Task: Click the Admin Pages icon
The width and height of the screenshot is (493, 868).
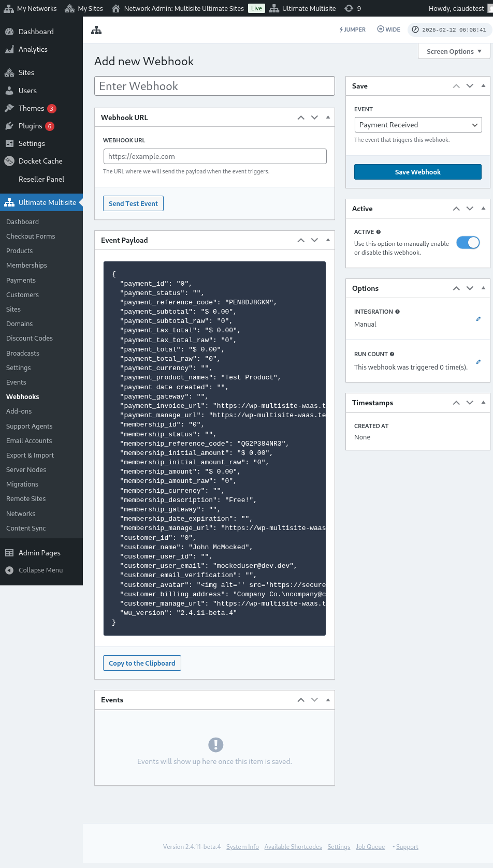Action: (x=9, y=553)
